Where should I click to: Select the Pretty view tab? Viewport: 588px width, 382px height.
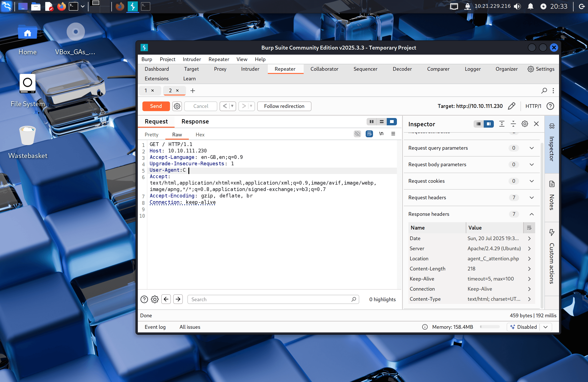pos(151,135)
